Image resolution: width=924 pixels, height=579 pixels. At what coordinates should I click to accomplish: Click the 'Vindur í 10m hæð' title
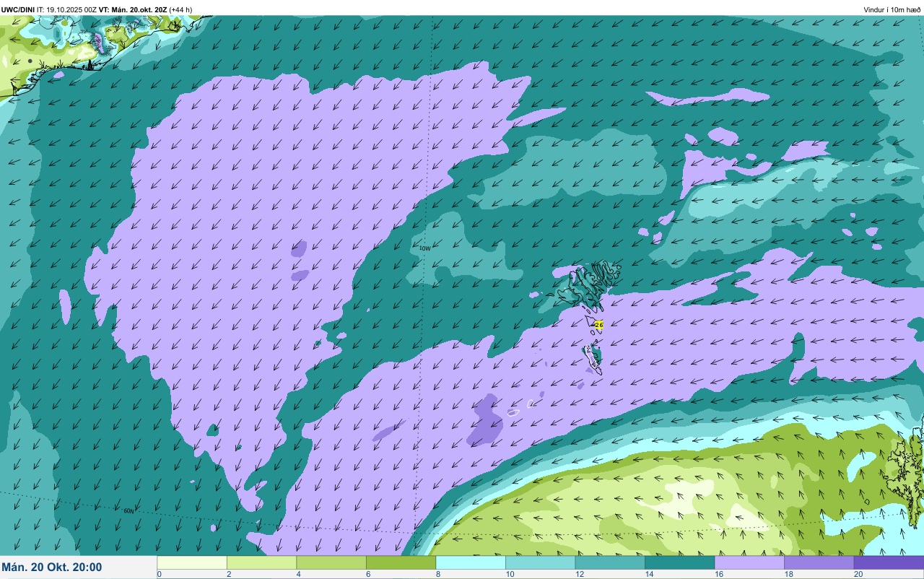pyautogui.click(x=892, y=10)
